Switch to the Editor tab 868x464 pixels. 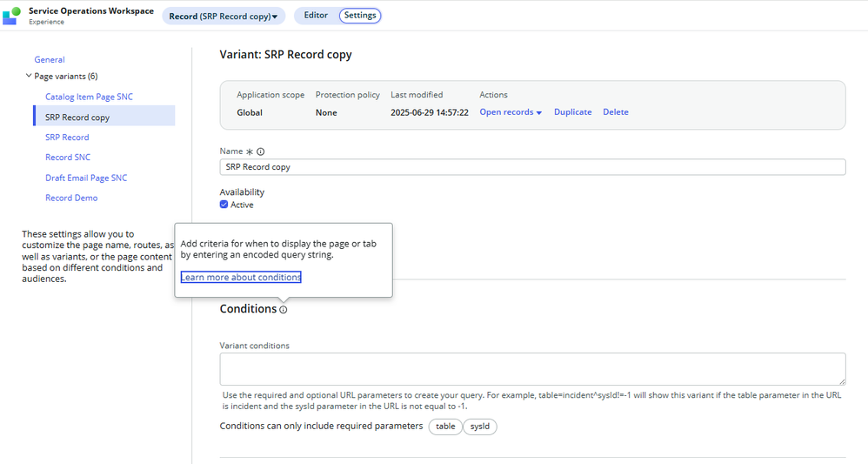316,16
